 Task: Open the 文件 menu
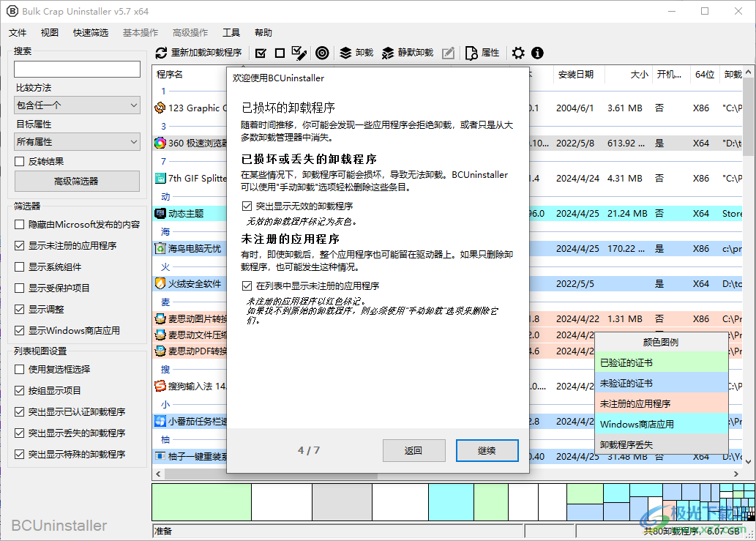(18, 33)
